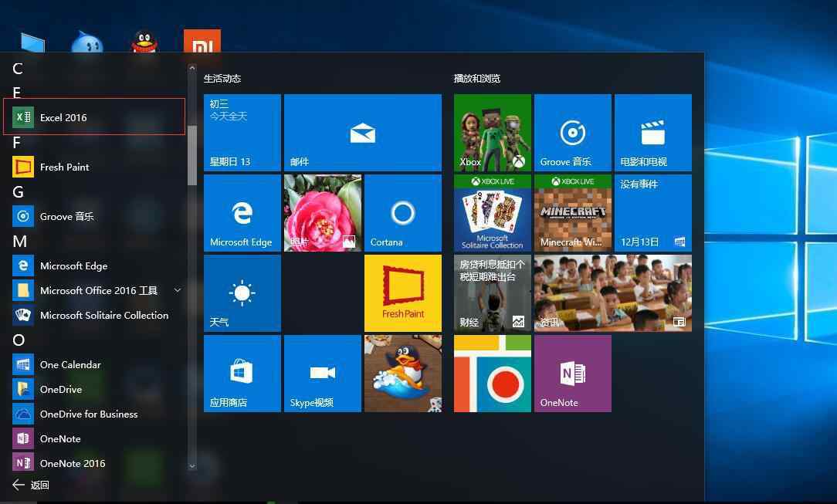Open One Calendar in the app list

94,365
